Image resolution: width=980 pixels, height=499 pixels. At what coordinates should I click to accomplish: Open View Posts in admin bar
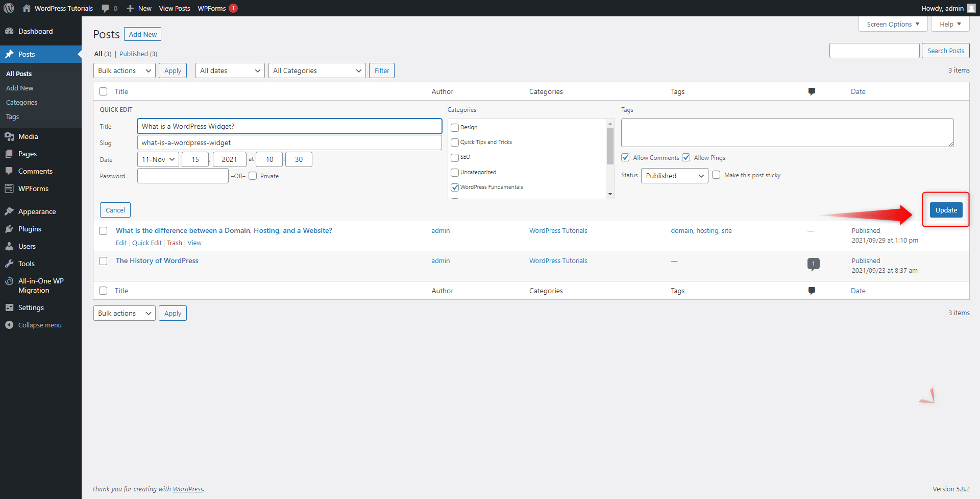[x=174, y=8]
